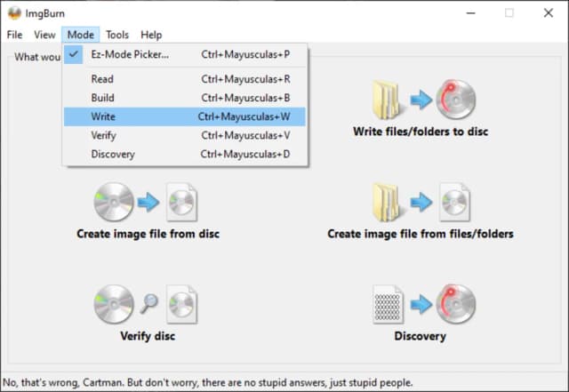Choose Discovery from Mode menu
Screen dimensions: 569x392
(x=185, y=155)
